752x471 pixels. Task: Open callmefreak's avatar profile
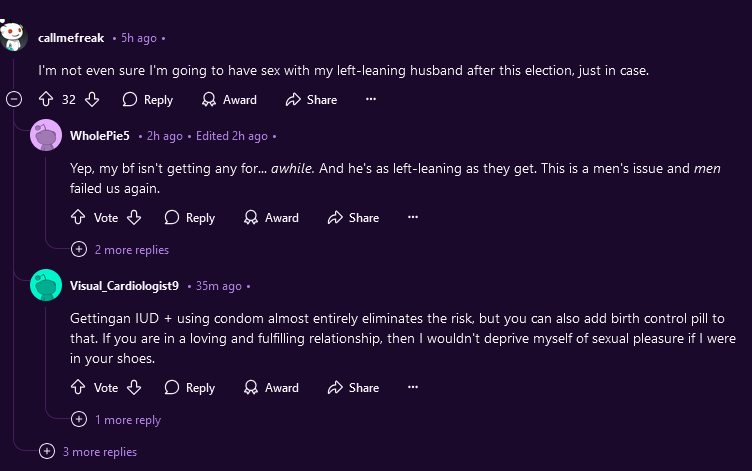(x=13, y=37)
